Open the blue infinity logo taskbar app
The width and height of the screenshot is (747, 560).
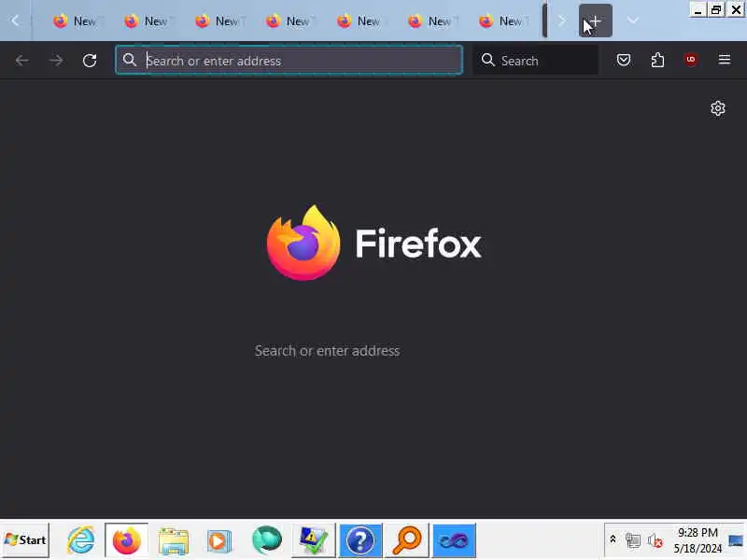454,540
